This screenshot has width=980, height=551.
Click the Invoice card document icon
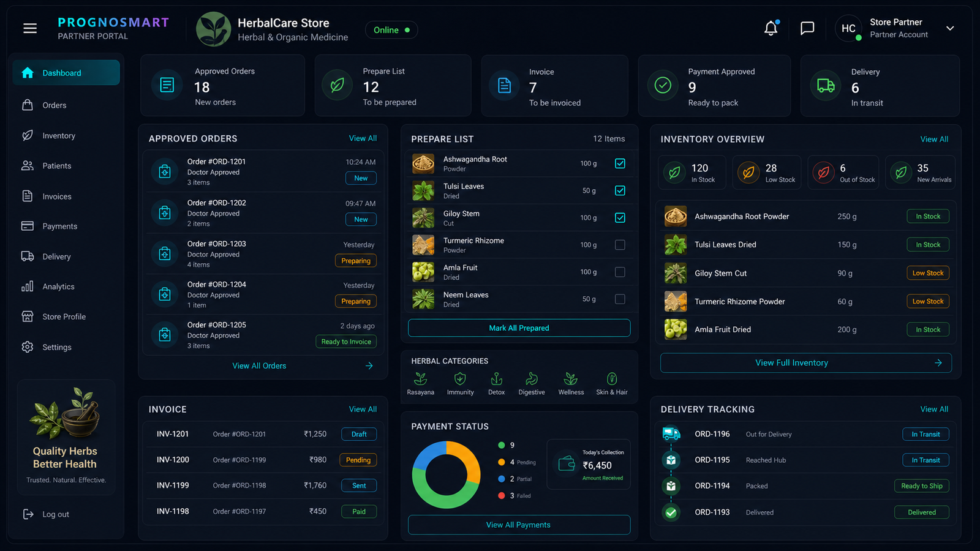(504, 86)
